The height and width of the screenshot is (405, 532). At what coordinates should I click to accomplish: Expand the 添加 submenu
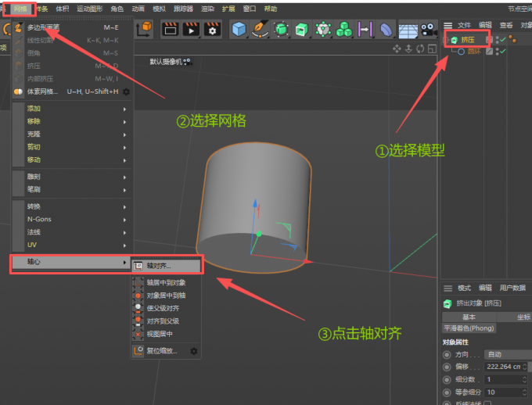point(72,109)
